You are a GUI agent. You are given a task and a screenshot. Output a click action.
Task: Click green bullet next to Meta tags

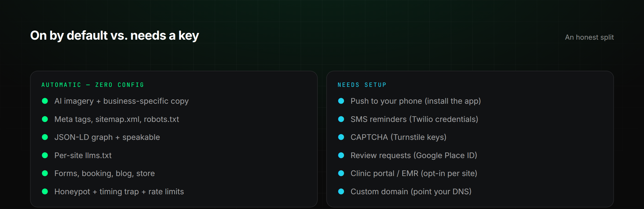tap(45, 119)
